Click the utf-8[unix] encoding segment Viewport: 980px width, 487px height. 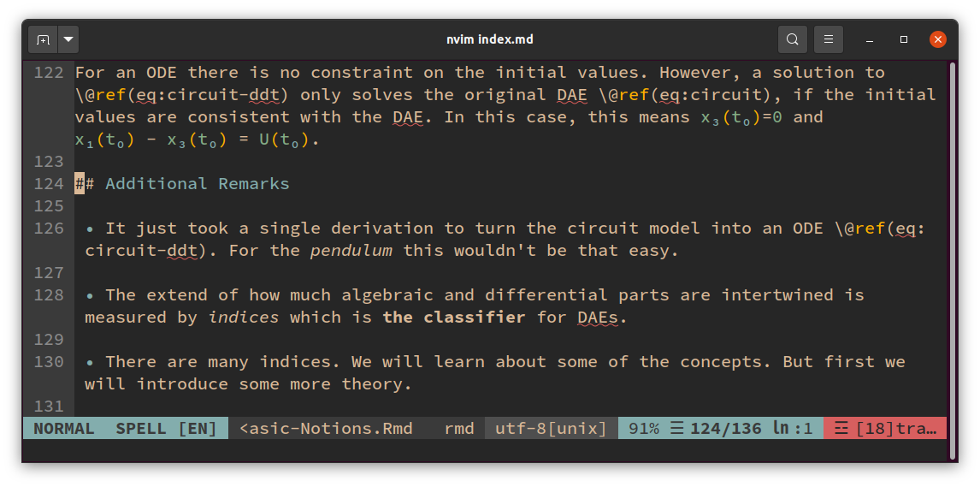pos(551,429)
